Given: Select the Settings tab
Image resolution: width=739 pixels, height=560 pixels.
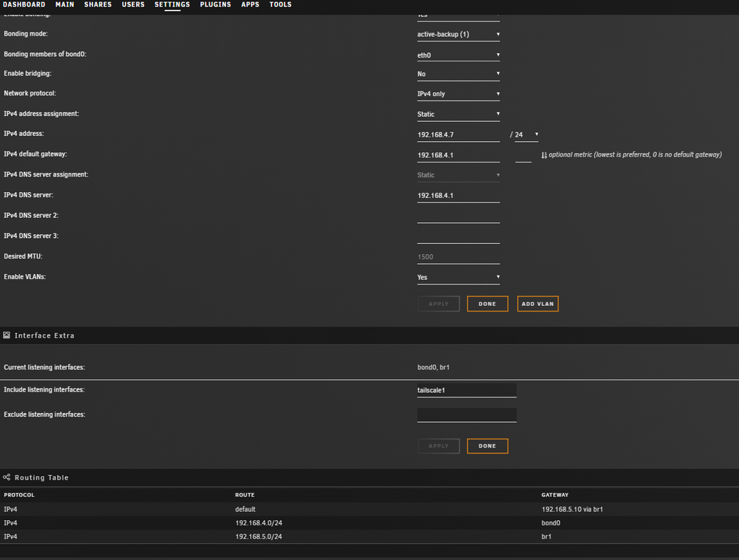Looking at the screenshot, I should [x=172, y=4].
